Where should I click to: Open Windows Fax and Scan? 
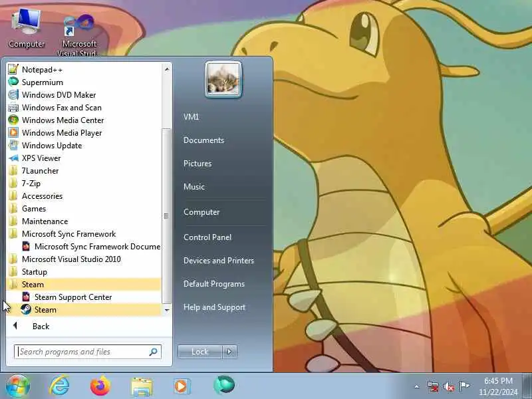84,108
